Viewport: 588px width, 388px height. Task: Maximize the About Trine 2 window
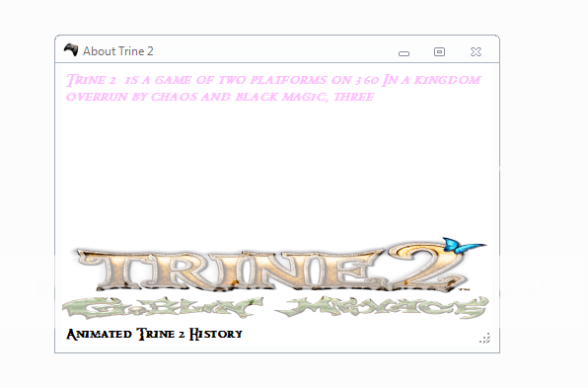tap(439, 51)
